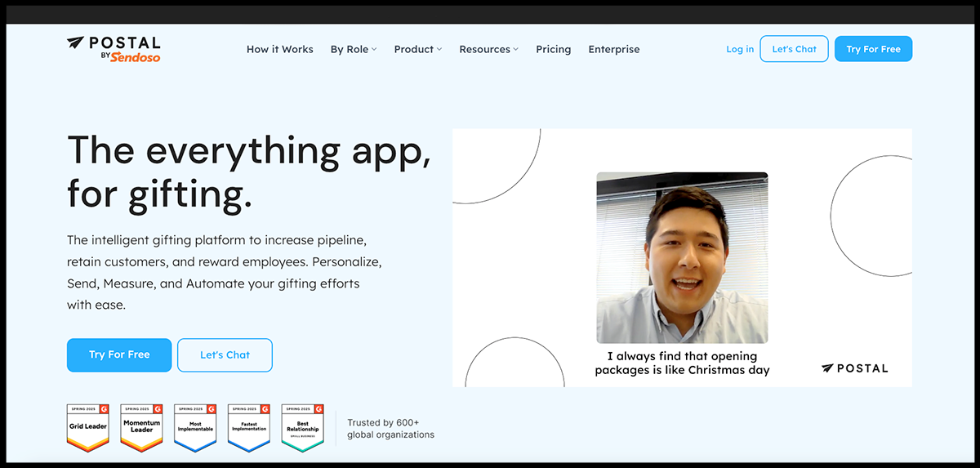The height and width of the screenshot is (468, 980).
Task: Play the testimonial video of the man
Action: pyautogui.click(x=682, y=257)
